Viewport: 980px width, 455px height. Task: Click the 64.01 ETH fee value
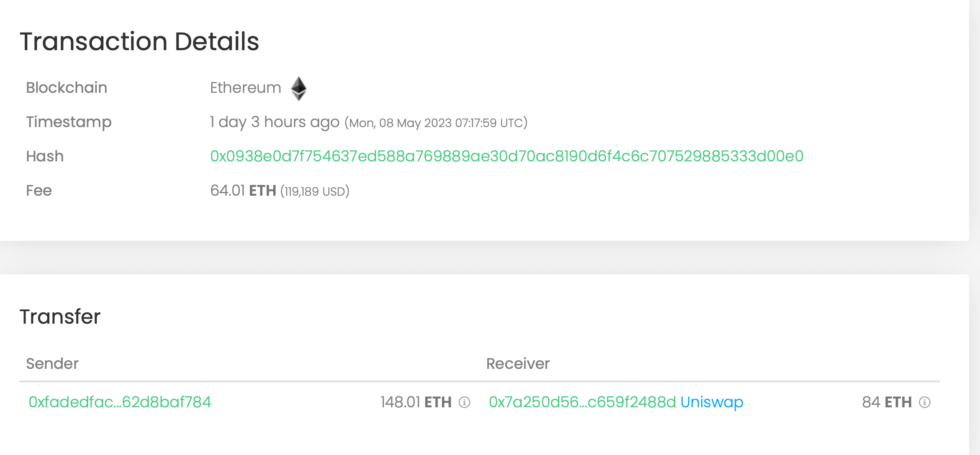(x=243, y=191)
